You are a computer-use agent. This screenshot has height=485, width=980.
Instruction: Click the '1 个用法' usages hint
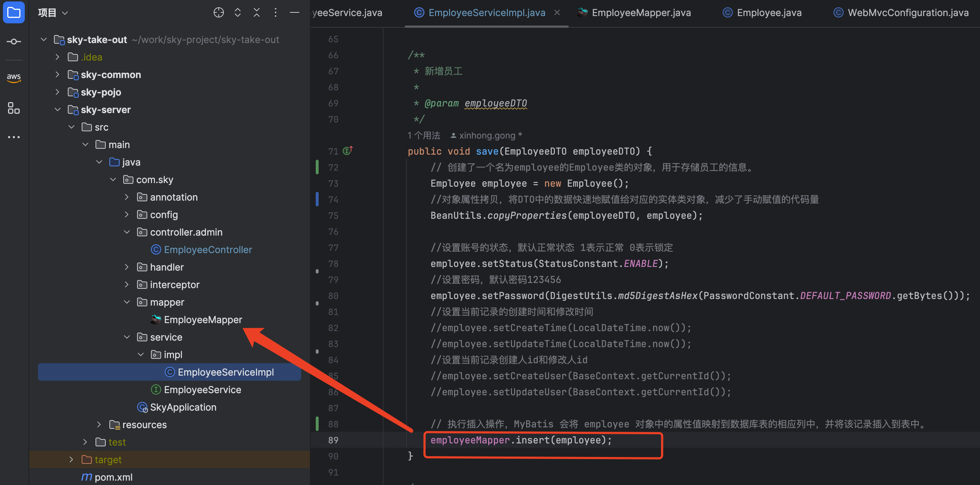click(x=424, y=135)
